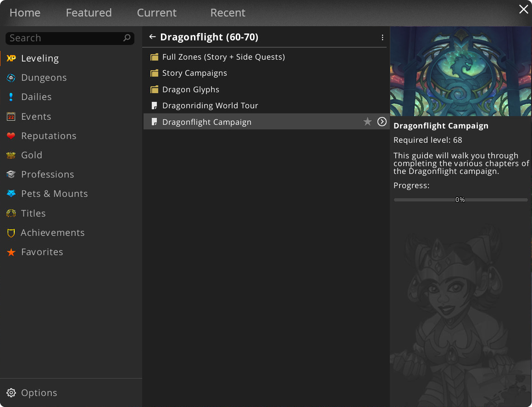Select the Gold coins icon
Image resolution: width=532 pixels, height=407 pixels.
11,155
